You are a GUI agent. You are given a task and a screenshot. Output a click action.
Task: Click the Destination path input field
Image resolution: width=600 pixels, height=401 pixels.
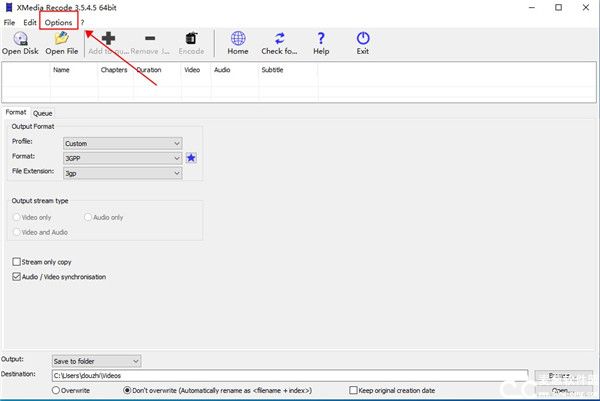pyautogui.click(x=290, y=376)
